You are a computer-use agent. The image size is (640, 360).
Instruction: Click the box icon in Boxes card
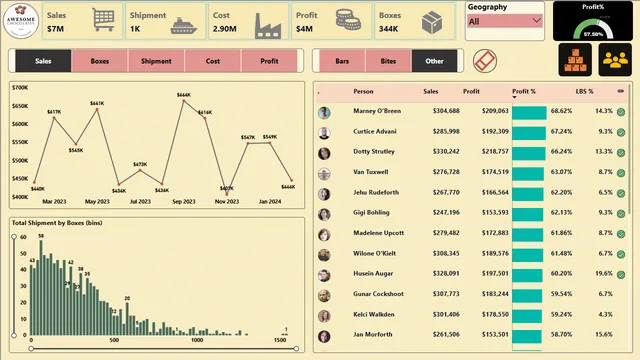click(432, 22)
